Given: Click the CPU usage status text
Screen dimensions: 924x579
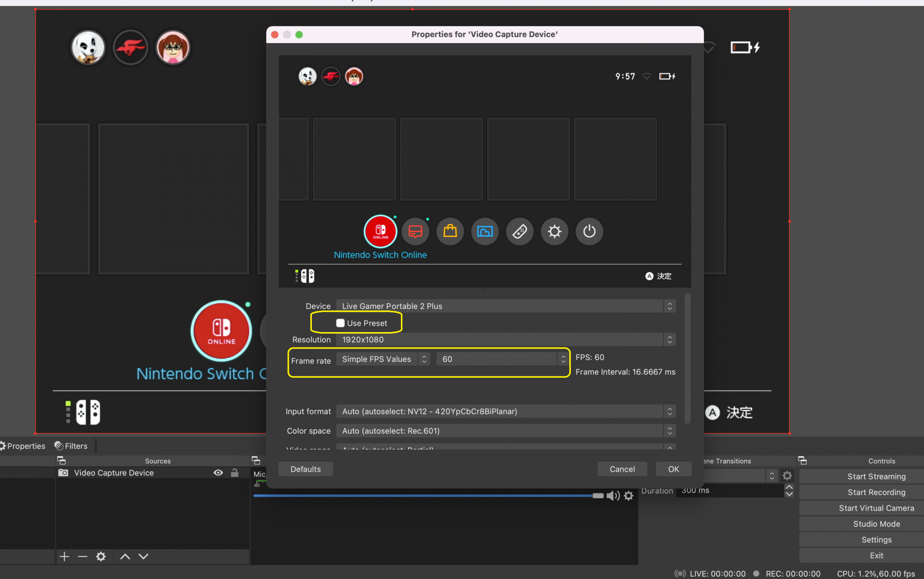Looking at the screenshot, I should (x=876, y=574).
